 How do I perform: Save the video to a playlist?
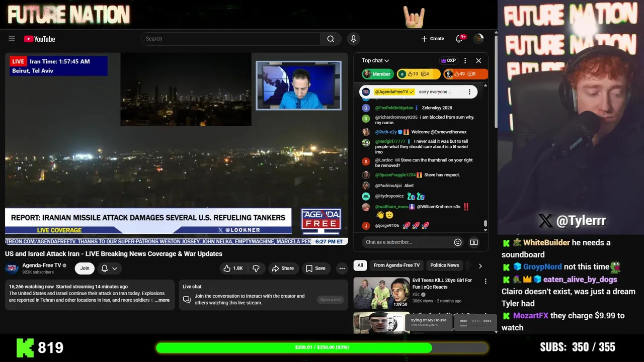coord(315,268)
